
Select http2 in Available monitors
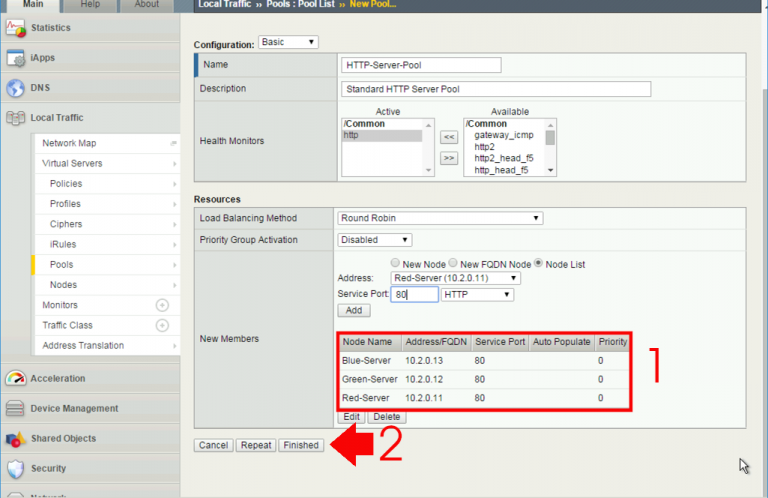coord(484,147)
